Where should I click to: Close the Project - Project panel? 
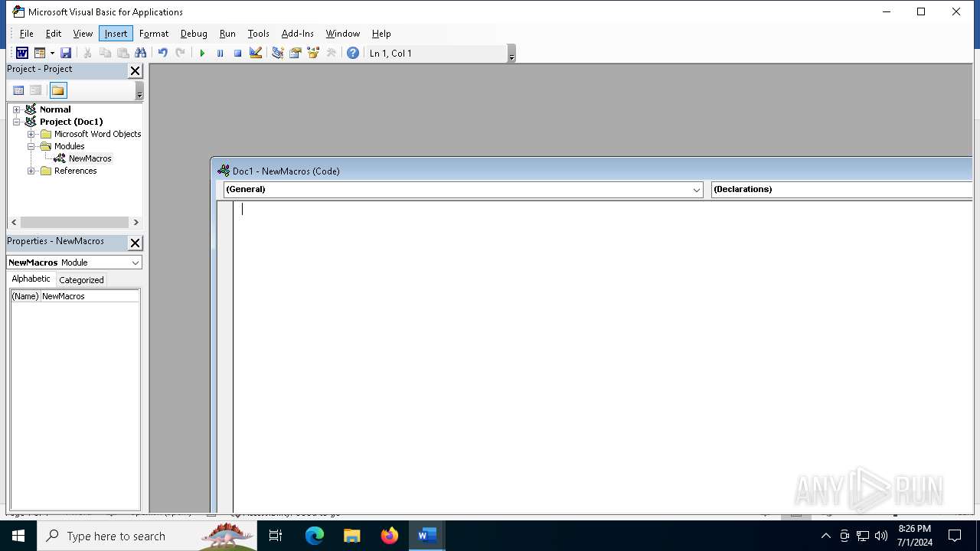coord(135,70)
